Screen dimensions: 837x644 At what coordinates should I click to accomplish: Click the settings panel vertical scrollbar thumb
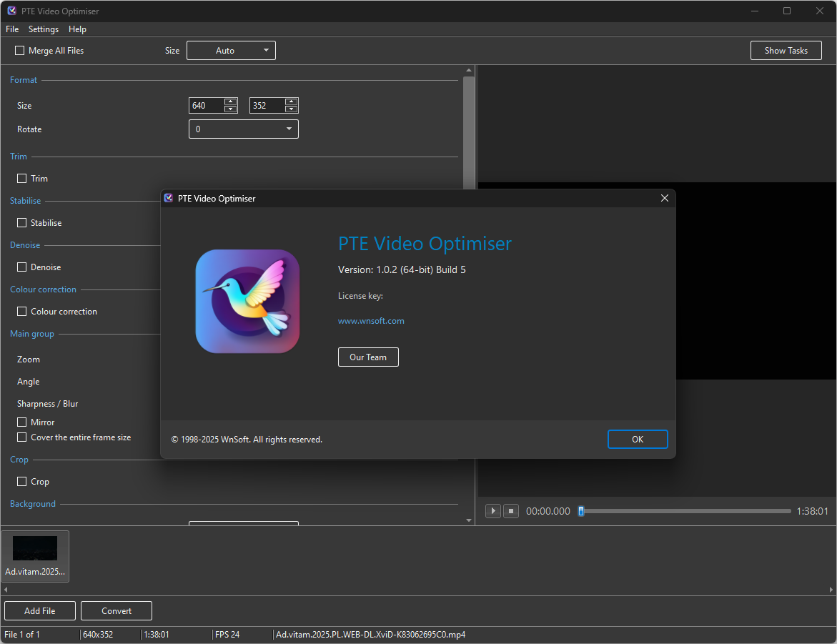coord(469,132)
